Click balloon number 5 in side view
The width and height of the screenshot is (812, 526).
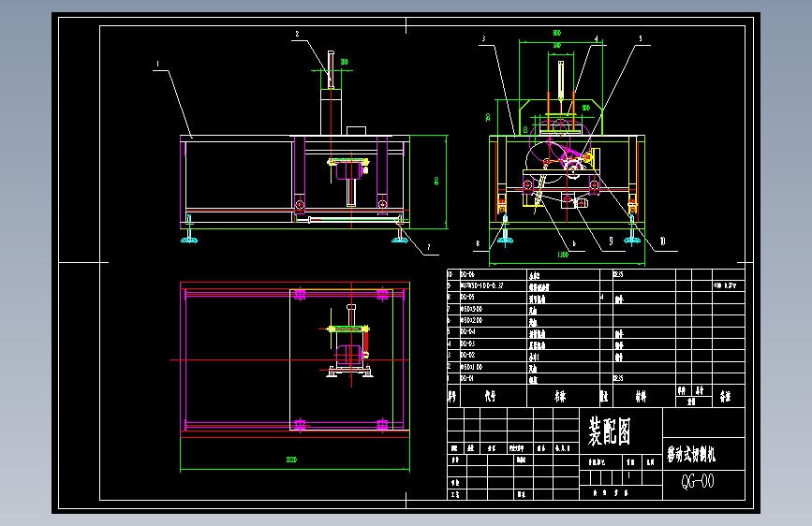[640, 38]
